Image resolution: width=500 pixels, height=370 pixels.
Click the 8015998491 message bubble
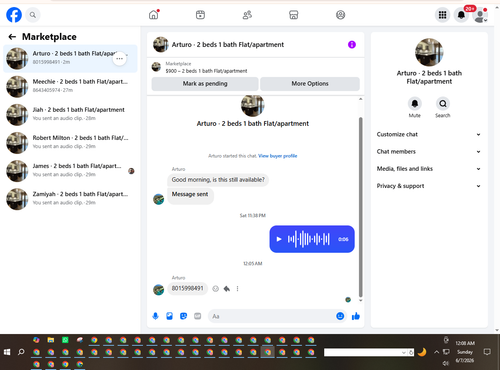pyautogui.click(x=187, y=288)
